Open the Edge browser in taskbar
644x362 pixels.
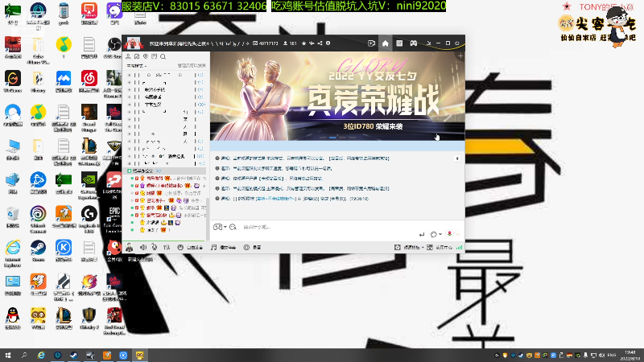(x=41, y=355)
